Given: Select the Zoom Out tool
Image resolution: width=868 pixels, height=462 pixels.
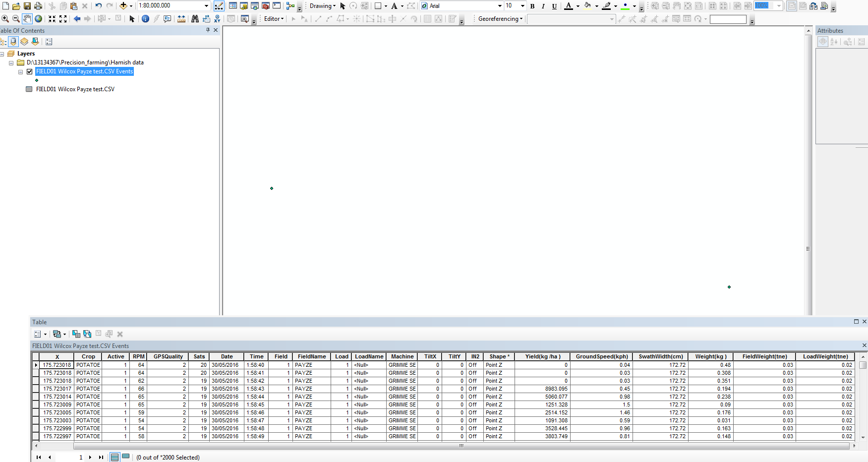Looking at the screenshot, I should pos(16,19).
